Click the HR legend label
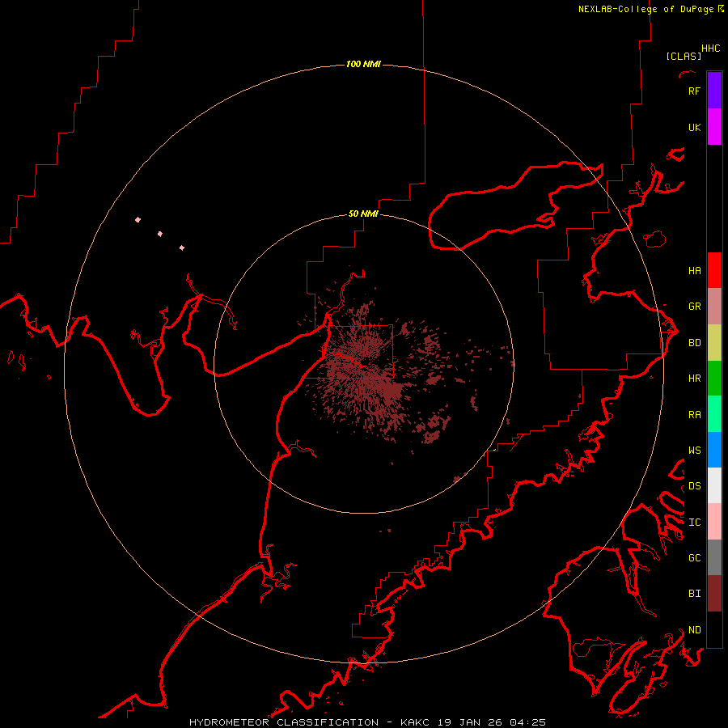Image resolution: width=728 pixels, height=728 pixels. click(694, 379)
